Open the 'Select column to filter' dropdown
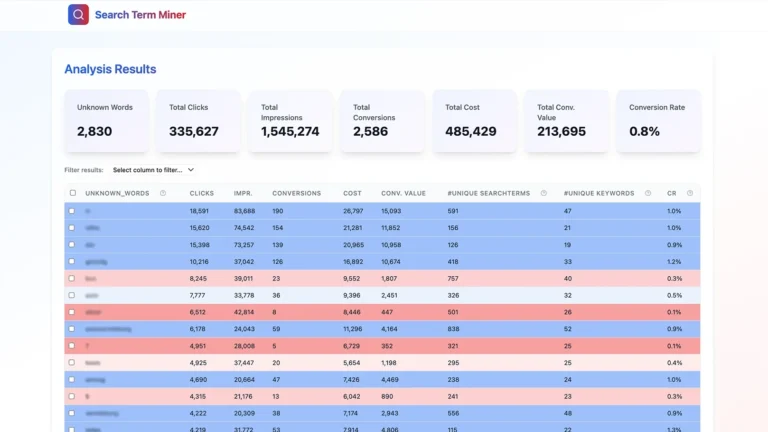768x432 pixels. coord(153,170)
